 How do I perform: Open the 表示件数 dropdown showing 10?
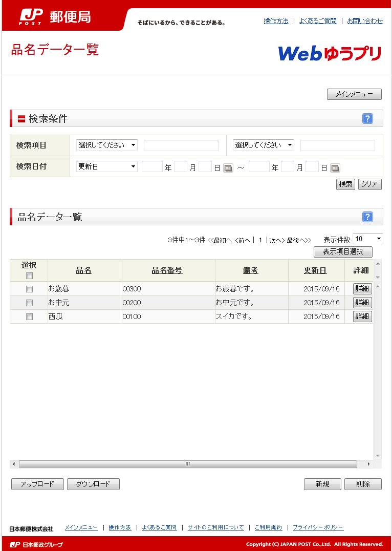click(x=367, y=239)
